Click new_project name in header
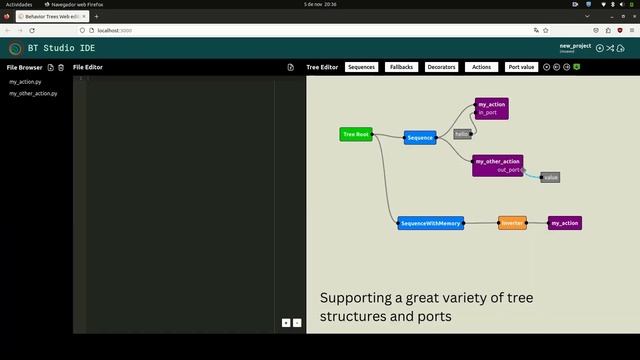 pyautogui.click(x=575, y=46)
